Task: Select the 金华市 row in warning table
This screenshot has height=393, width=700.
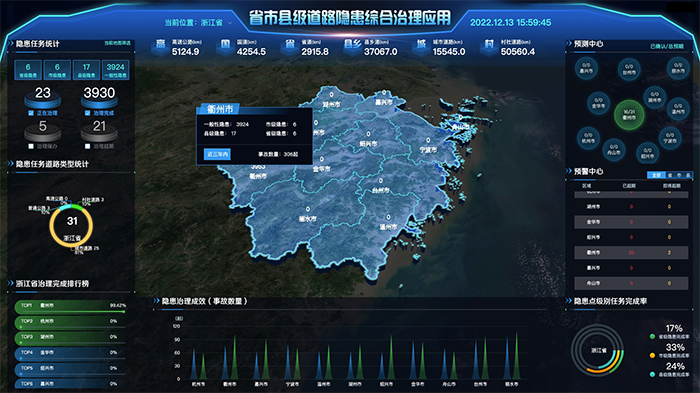Action: pyautogui.click(x=631, y=222)
